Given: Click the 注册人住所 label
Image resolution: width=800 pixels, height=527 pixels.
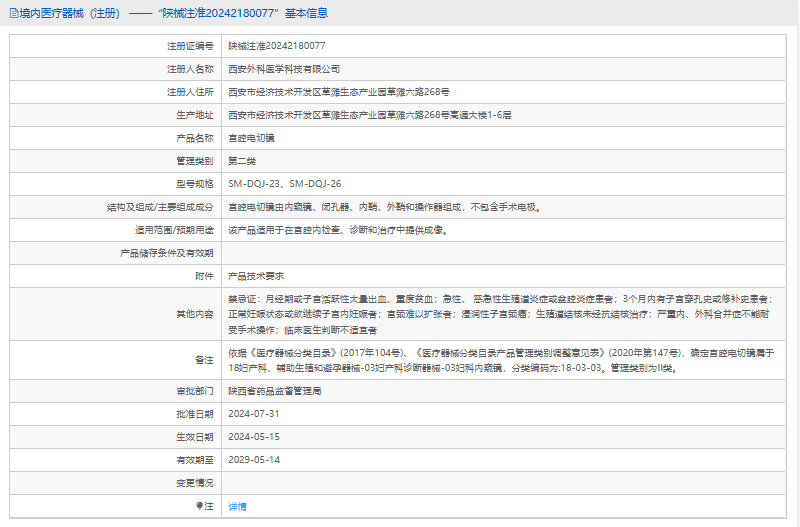Looking at the screenshot, I should click(x=190, y=92).
